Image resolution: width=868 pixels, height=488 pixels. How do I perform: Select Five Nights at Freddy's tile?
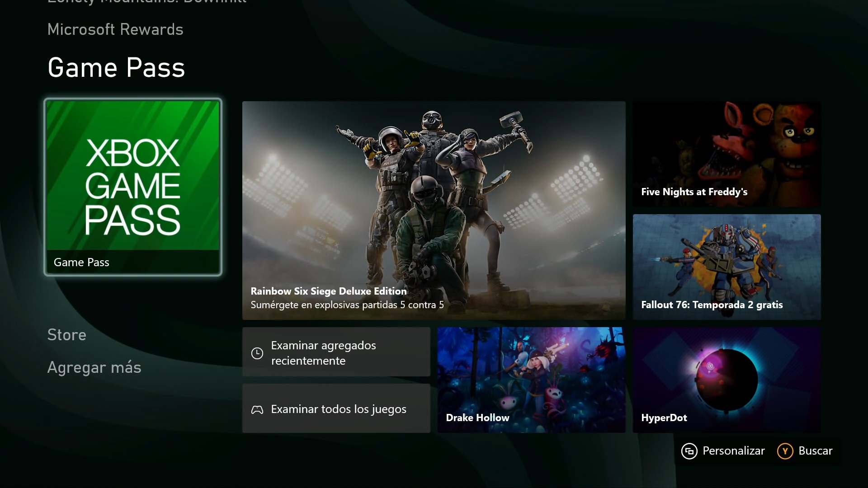(726, 154)
